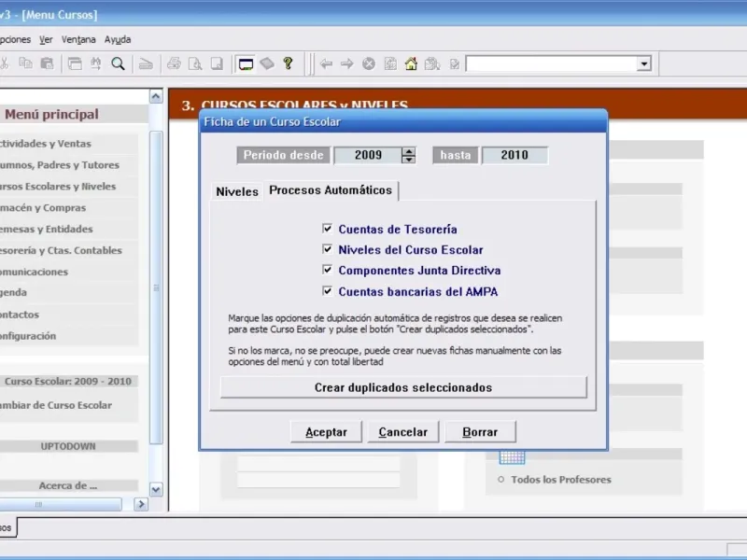Click the Periodo desde 2009 year field
This screenshot has height=560, width=747.
point(368,155)
